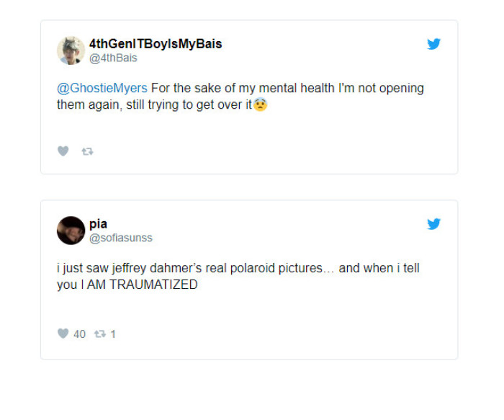The width and height of the screenshot is (504, 420).
Task: Click the retweet count of 1
Action: [113, 334]
